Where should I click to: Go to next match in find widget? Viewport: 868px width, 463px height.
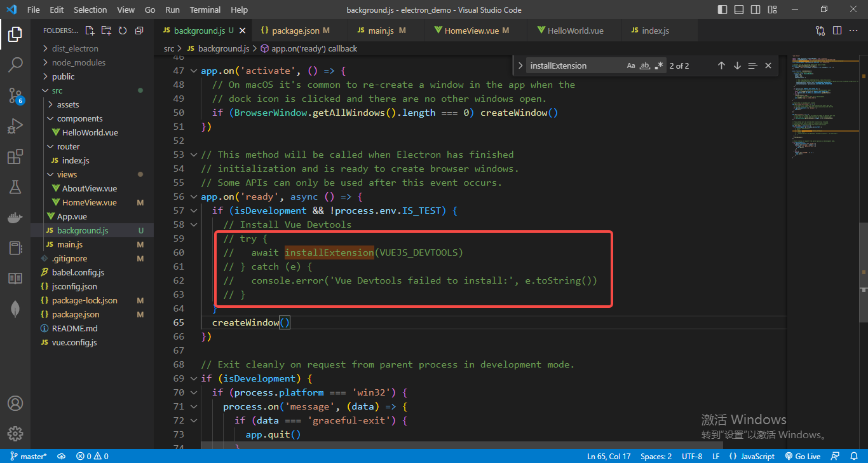click(x=737, y=66)
